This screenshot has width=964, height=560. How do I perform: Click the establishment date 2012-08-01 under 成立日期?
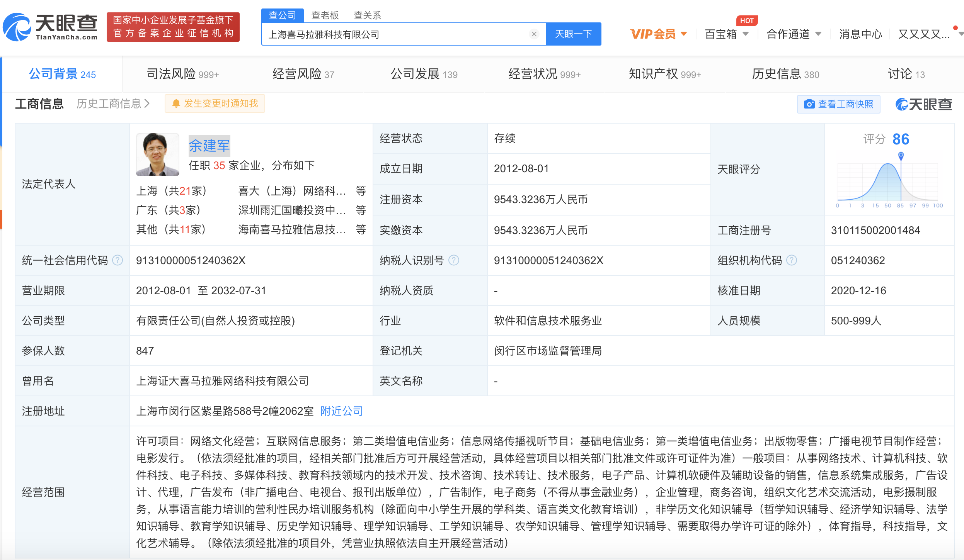coord(521,168)
